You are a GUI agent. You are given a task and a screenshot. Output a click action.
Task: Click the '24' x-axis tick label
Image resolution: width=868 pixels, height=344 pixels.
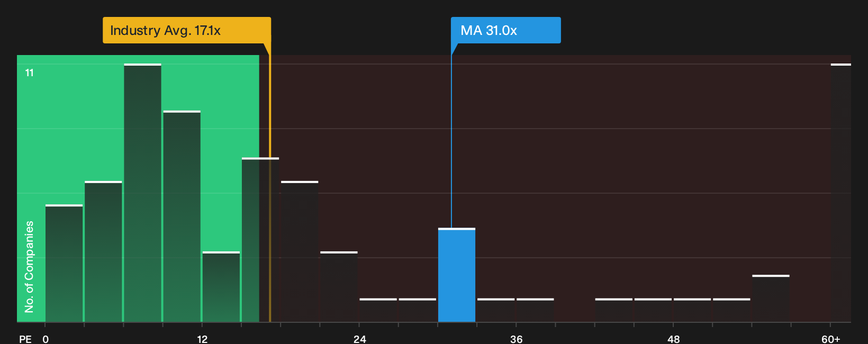click(360, 339)
